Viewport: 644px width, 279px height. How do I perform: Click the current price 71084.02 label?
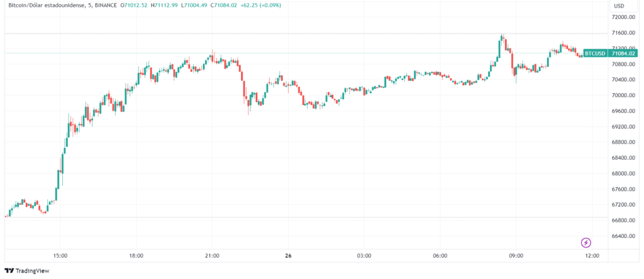(623, 53)
